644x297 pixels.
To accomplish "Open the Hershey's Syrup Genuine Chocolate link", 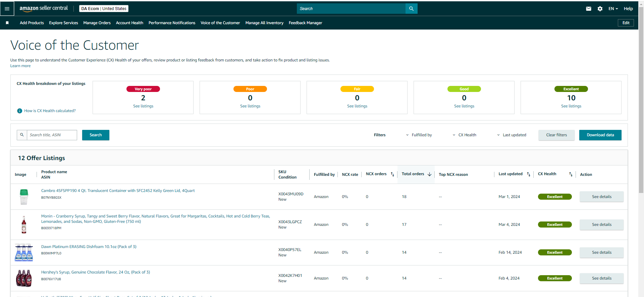I will click(96, 272).
